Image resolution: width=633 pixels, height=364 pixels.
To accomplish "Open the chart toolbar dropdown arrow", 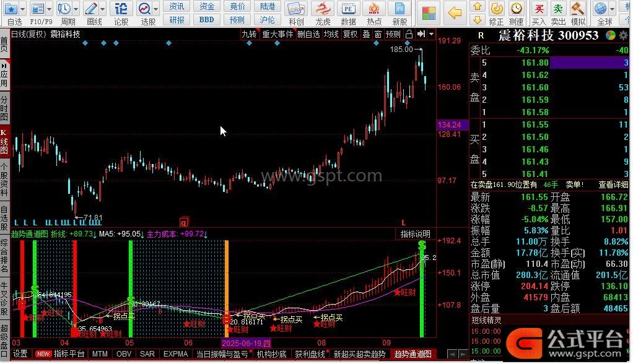I will click(x=431, y=34).
